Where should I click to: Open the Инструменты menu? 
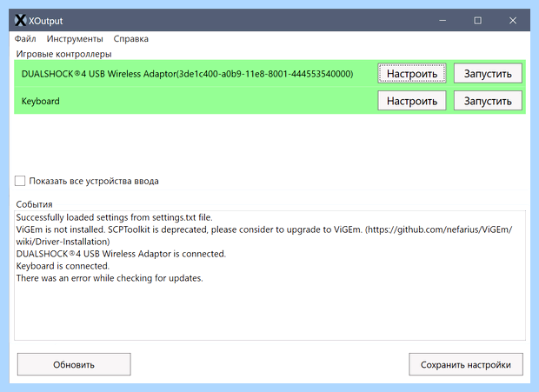click(75, 39)
